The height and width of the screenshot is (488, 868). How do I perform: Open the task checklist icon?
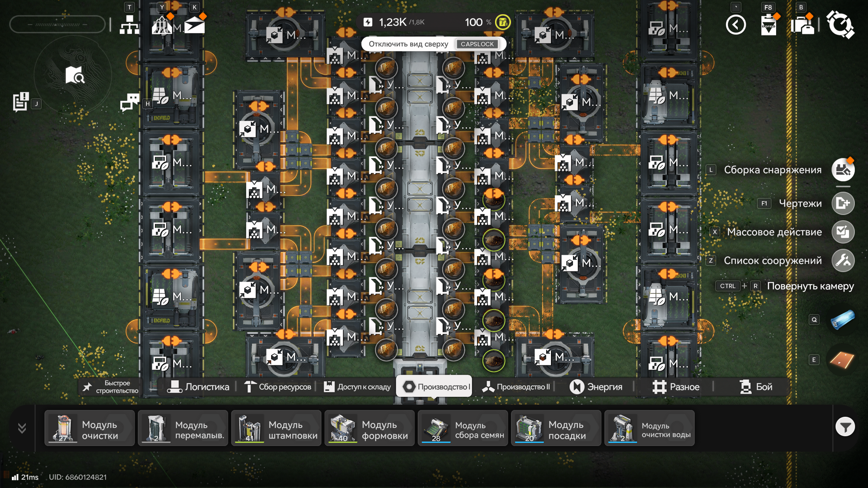[x=21, y=102]
